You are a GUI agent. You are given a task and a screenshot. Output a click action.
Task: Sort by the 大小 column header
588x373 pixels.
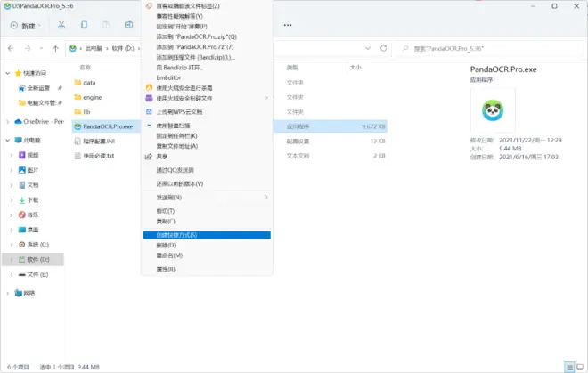[x=355, y=68]
